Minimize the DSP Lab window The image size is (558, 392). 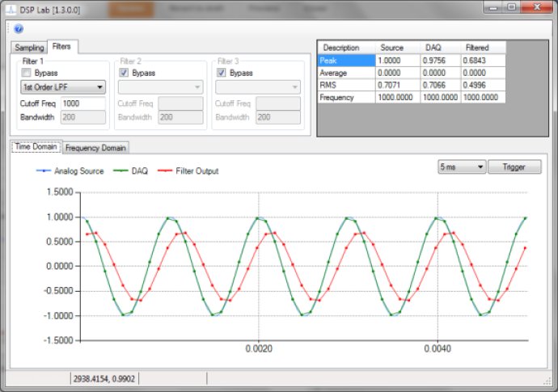tap(493, 7)
